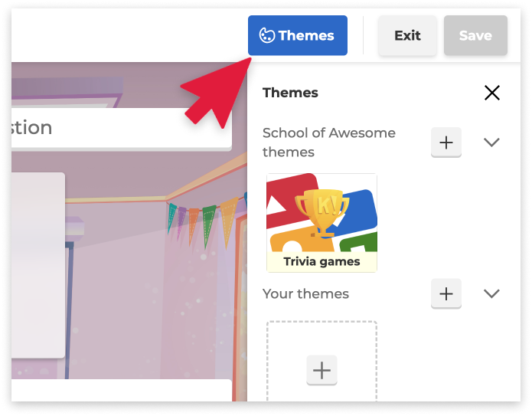Click the "School of Awesome themes" heading
The height and width of the screenshot is (416, 532).
tap(329, 142)
